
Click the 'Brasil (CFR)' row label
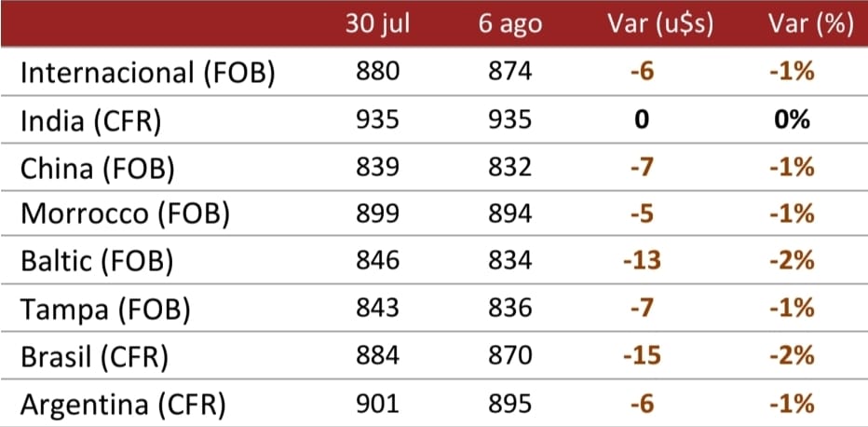click(94, 357)
